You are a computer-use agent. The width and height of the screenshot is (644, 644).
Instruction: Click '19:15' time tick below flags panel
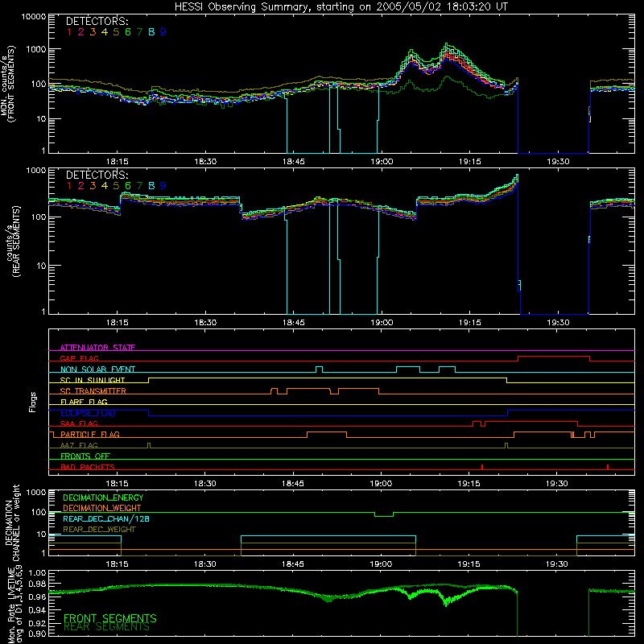(x=469, y=484)
